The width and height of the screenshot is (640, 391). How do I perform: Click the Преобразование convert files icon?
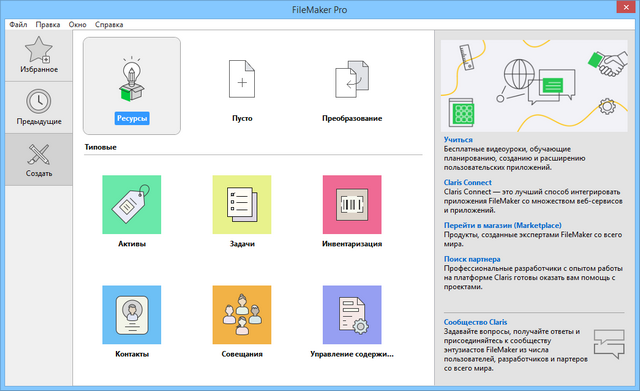pos(352,79)
